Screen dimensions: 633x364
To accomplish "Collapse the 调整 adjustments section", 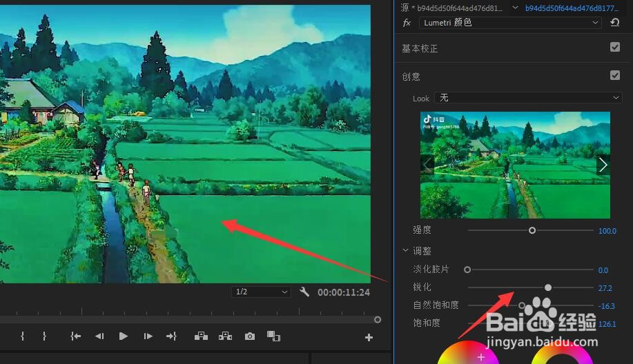I will click(405, 250).
